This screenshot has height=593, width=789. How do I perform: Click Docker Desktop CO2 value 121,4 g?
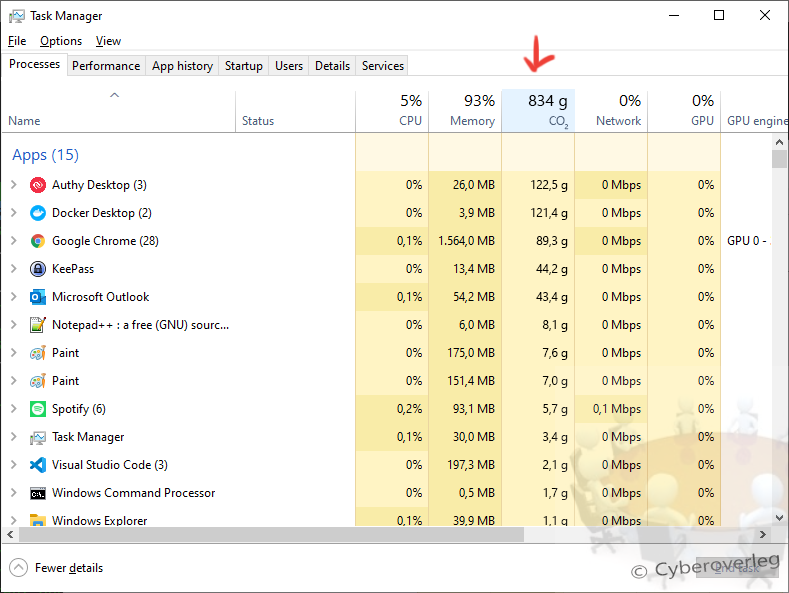click(x=548, y=213)
